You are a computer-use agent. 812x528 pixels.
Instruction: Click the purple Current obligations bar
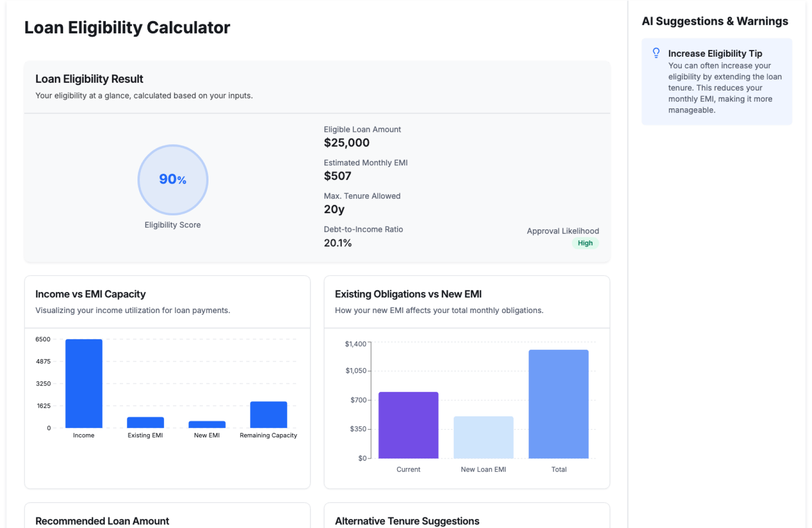(x=408, y=425)
